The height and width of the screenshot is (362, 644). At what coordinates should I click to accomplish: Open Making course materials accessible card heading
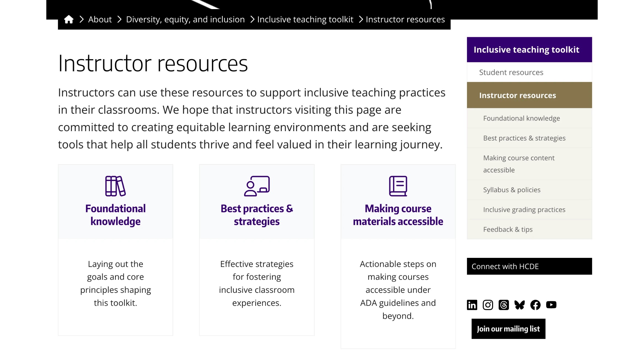coord(398,215)
